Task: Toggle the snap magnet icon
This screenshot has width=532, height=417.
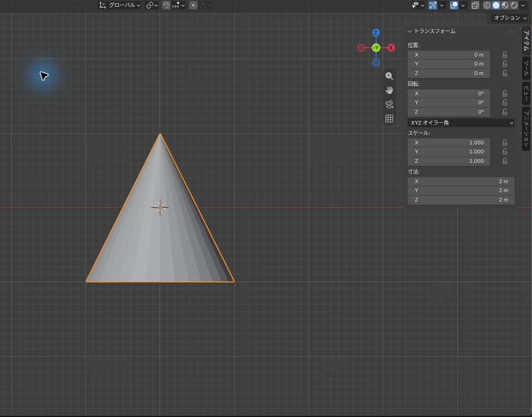Action: coord(166,5)
